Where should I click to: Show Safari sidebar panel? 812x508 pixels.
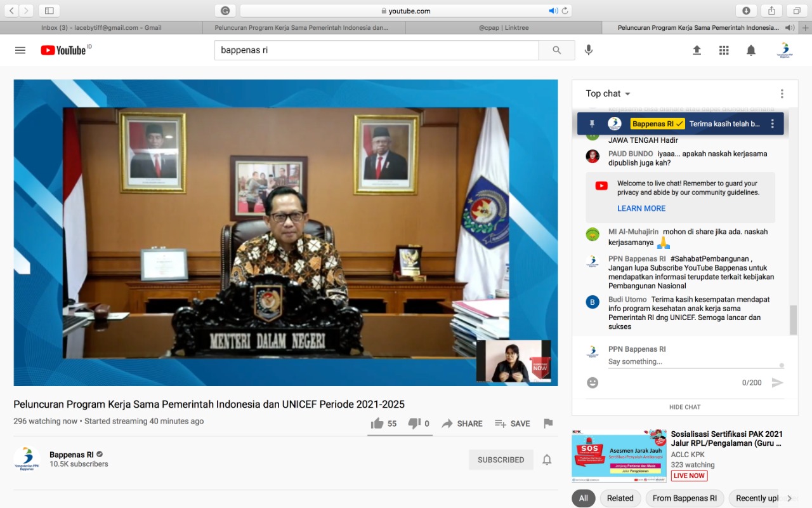coord(49,10)
